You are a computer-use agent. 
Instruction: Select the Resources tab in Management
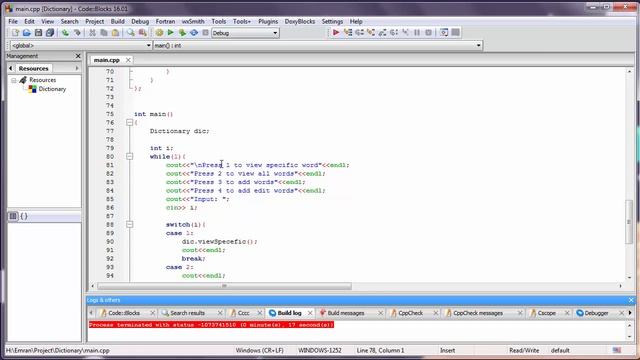pos(33,69)
